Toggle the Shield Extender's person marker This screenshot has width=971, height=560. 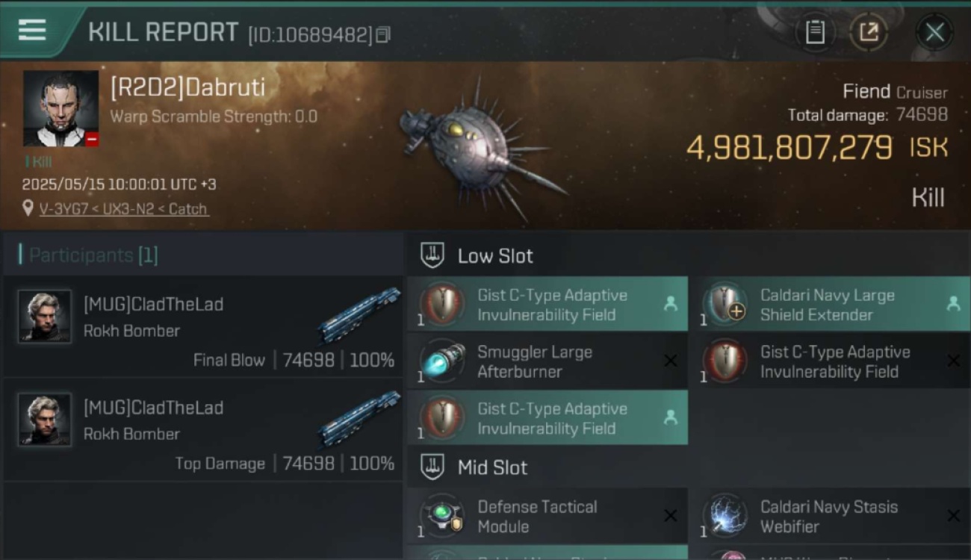tap(953, 303)
